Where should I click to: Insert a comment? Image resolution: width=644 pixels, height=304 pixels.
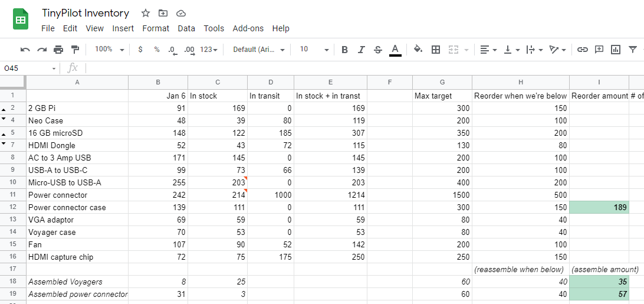click(x=599, y=50)
